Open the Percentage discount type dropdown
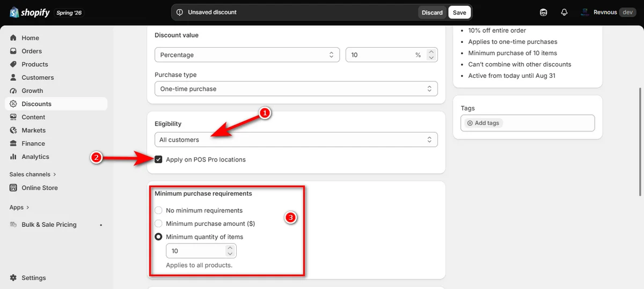 (247, 55)
